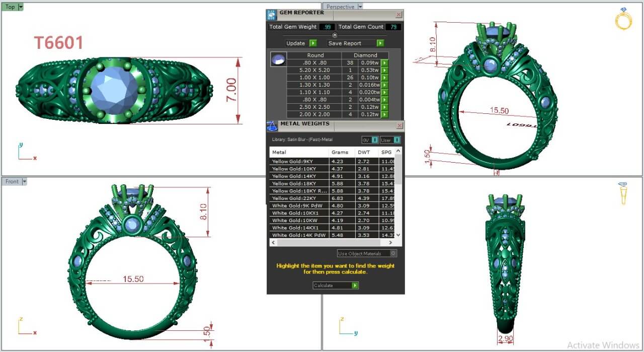Click the Metal Weights panel icon
This screenshot has width=644, height=352.
point(272,126)
